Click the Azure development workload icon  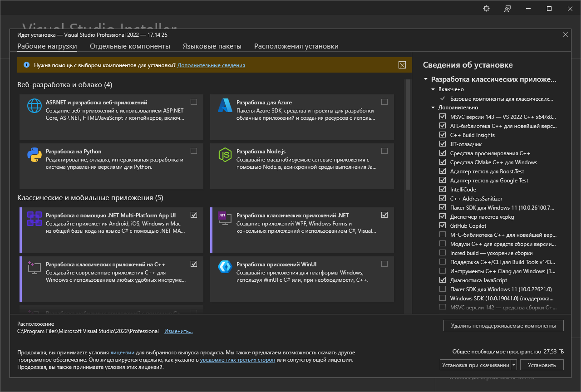(225, 106)
